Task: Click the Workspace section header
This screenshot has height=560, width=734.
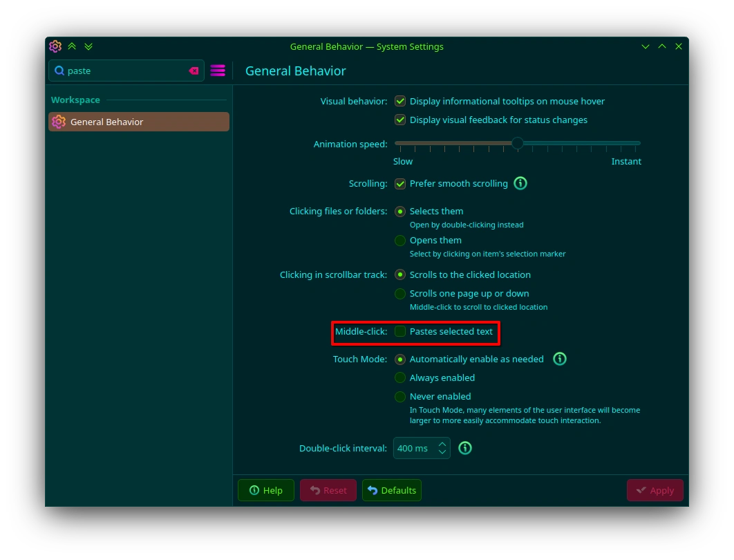Action: coord(75,100)
